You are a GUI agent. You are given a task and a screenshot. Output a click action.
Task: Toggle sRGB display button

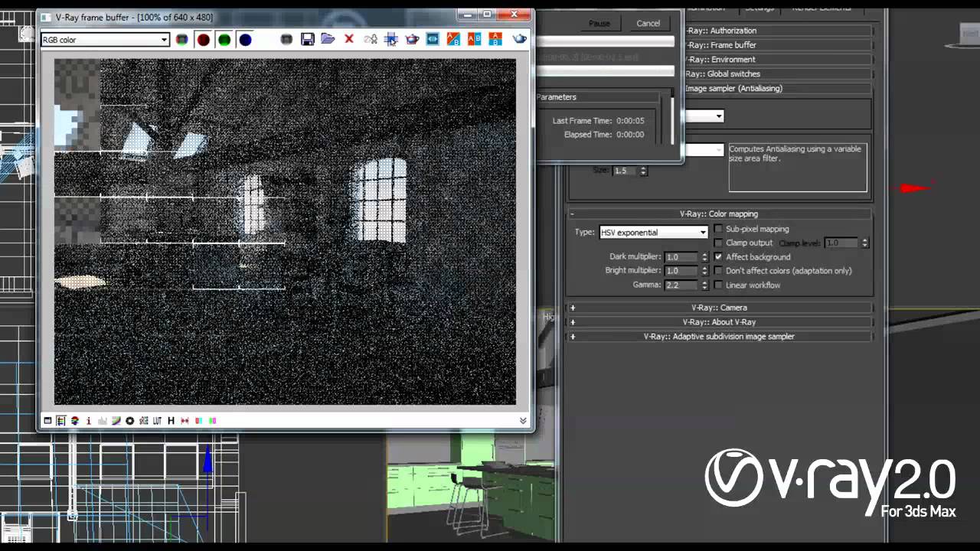[x=144, y=421]
